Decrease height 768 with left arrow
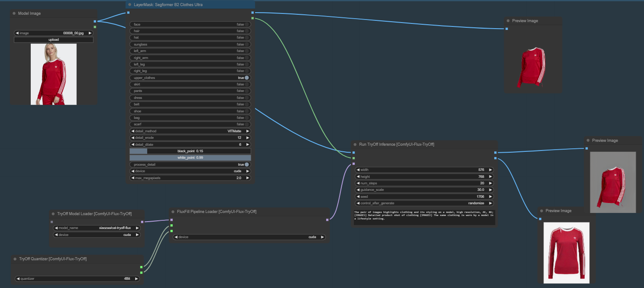This screenshot has height=288, width=644. 358,177
